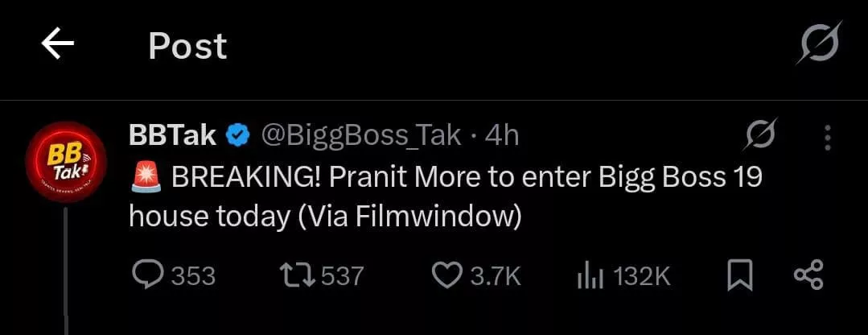868x335 pixels.
Task: Open the three-dot more options menu
Action: click(x=828, y=139)
